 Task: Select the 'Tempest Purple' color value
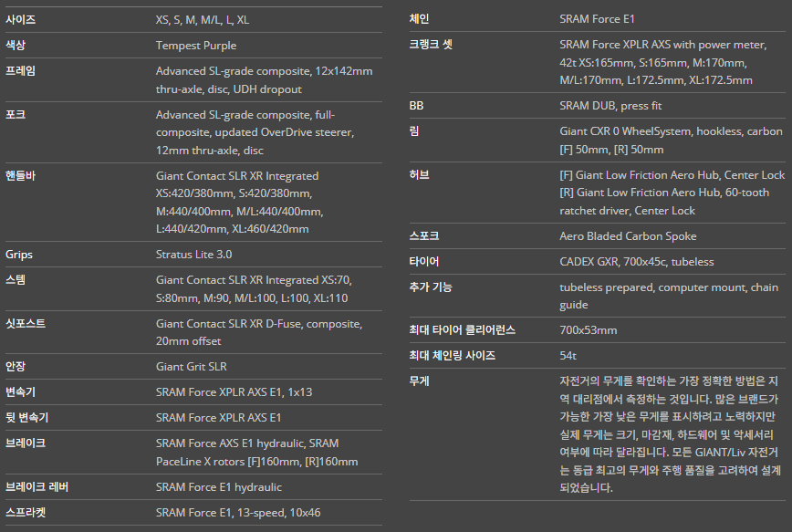point(196,46)
